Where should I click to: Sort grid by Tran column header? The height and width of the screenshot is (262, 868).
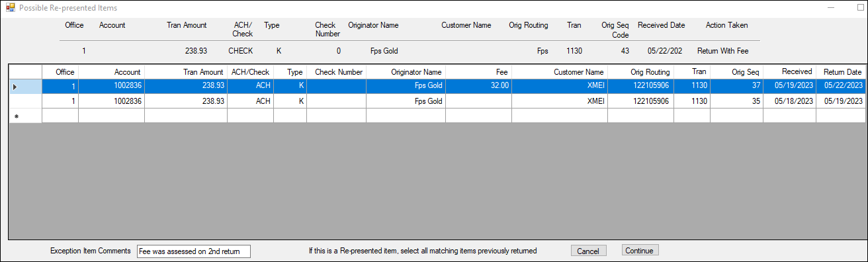click(x=692, y=71)
